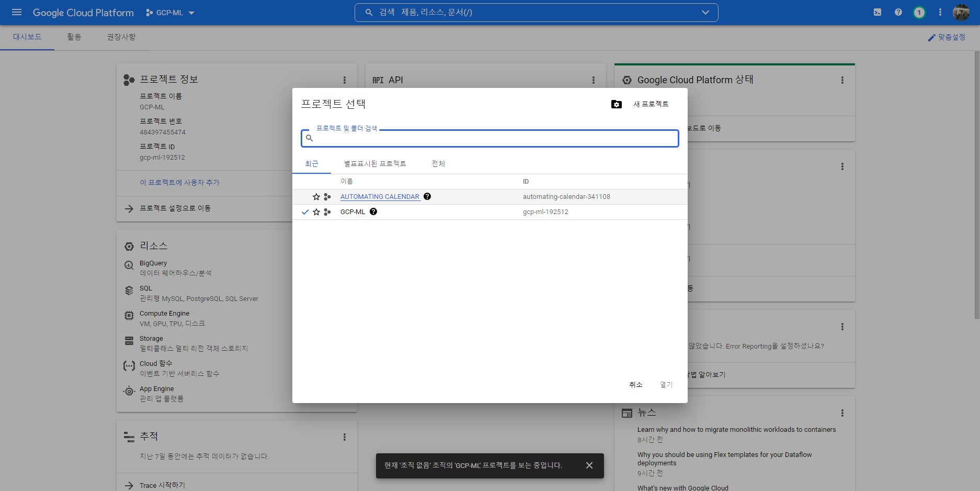The height and width of the screenshot is (491, 980).
Task: Click the 새 프로젝트 button
Action: tap(651, 104)
